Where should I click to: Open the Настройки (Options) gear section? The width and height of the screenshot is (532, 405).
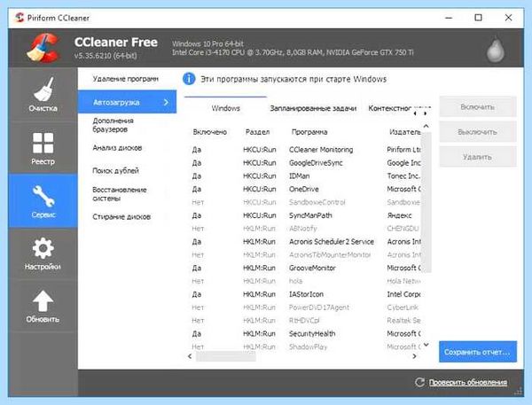[x=43, y=253]
